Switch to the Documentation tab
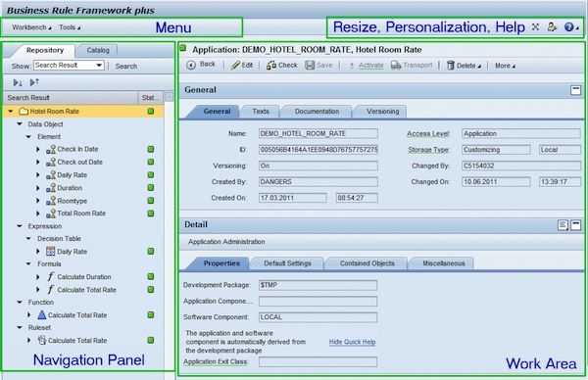 pos(317,112)
